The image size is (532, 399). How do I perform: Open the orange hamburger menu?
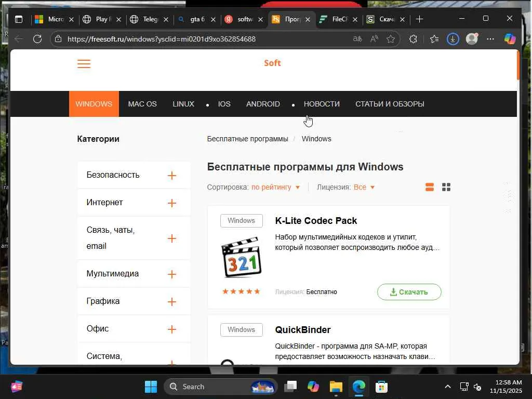84,64
